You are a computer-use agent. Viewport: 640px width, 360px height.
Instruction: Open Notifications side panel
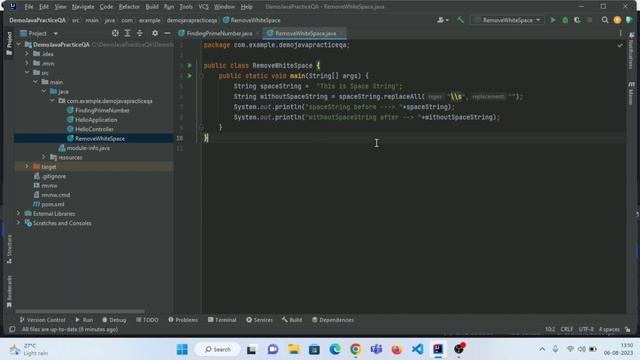631,51
